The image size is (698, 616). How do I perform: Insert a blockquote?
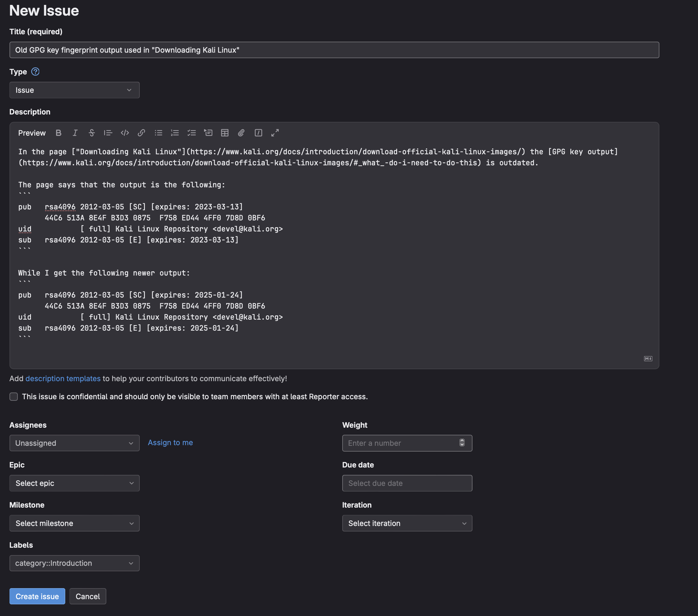[x=108, y=133]
